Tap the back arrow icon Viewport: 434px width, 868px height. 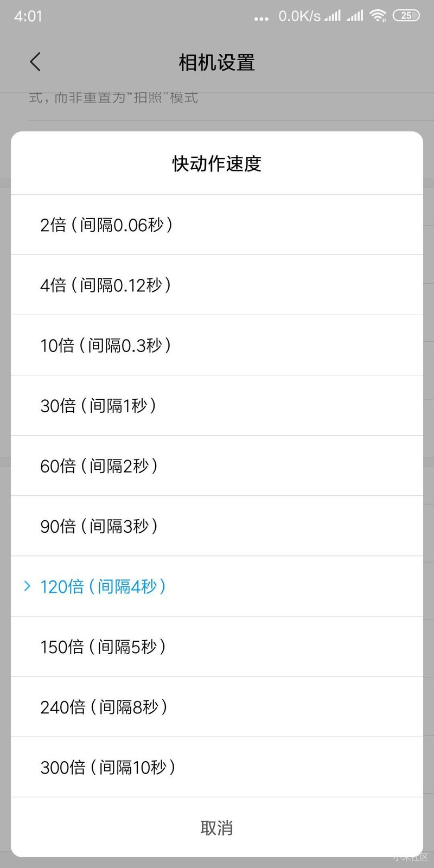click(35, 62)
